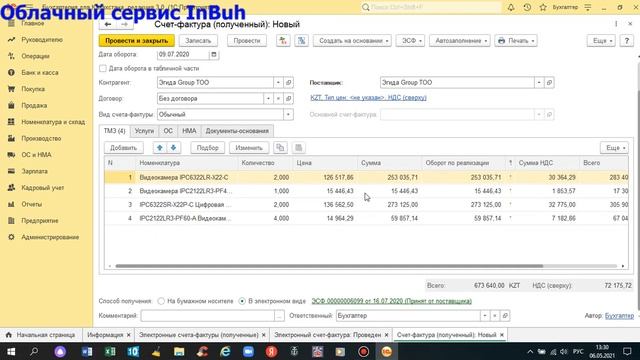
Task: Show Дт/Кт document postings icon
Action: pyautogui.click(x=283, y=41)
